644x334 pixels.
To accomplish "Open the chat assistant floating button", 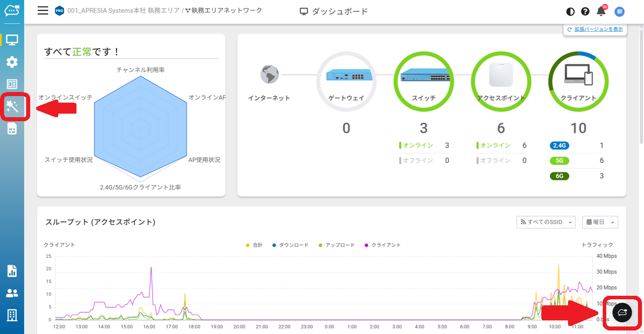I will tap(622, 312).
